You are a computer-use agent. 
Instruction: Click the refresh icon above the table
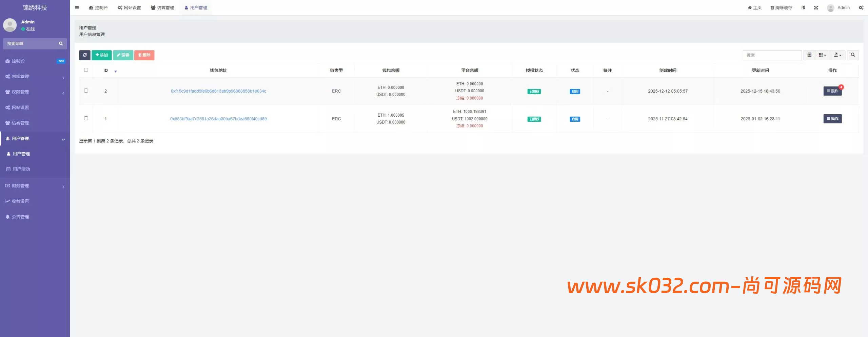coord(85,55)
